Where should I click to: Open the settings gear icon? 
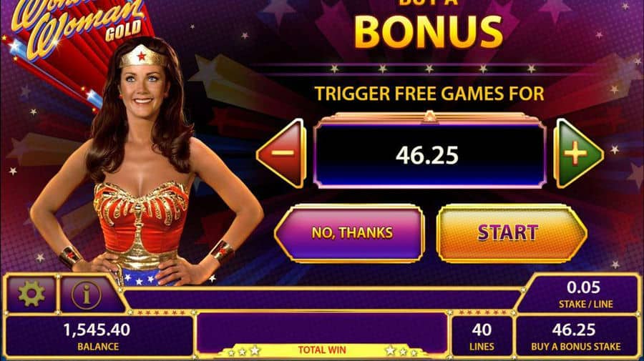(x=31, y=294)
